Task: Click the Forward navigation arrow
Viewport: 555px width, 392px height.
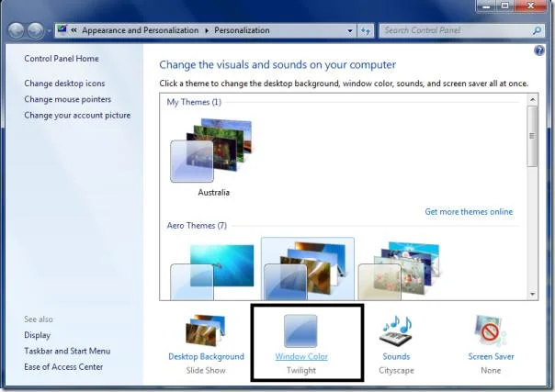Action: [x=36, y=30]
